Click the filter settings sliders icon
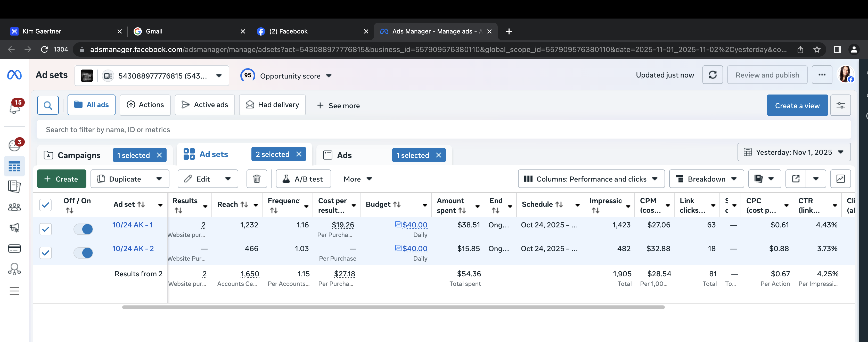The image size is (868, 342). click(840, 105)
